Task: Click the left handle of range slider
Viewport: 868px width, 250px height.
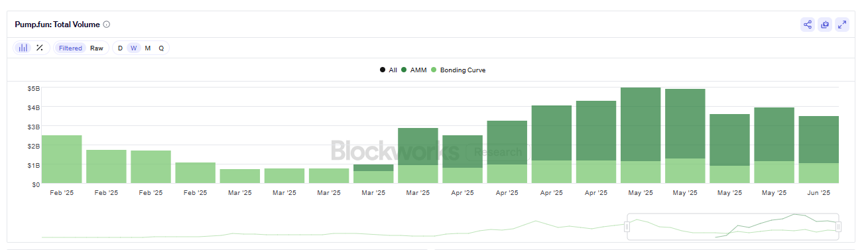Action: [627, 227]
